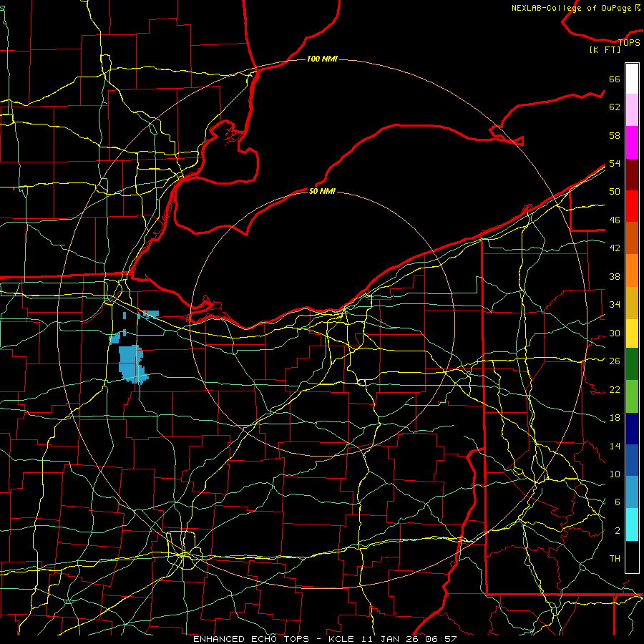
Task: Click the 'TH' legend label
Action: [615, 559]
